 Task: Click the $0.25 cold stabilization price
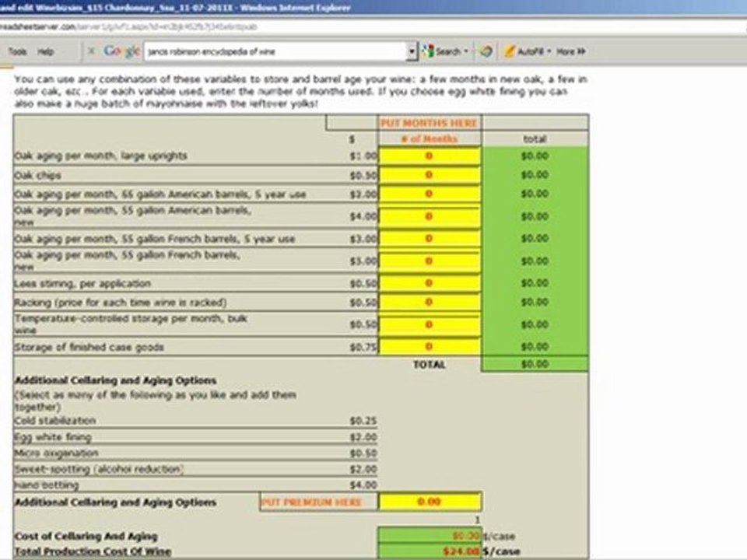point(363,421)
